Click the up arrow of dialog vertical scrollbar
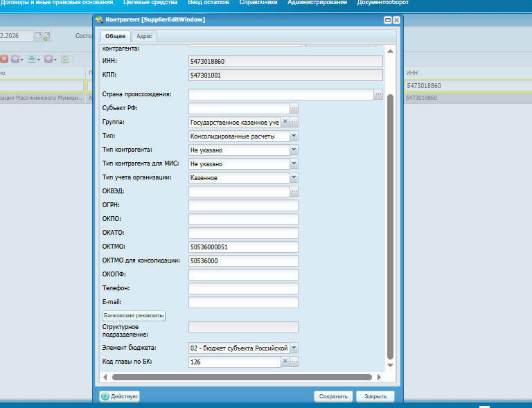The height and width of the screenshot is (408, 532). 390,51
